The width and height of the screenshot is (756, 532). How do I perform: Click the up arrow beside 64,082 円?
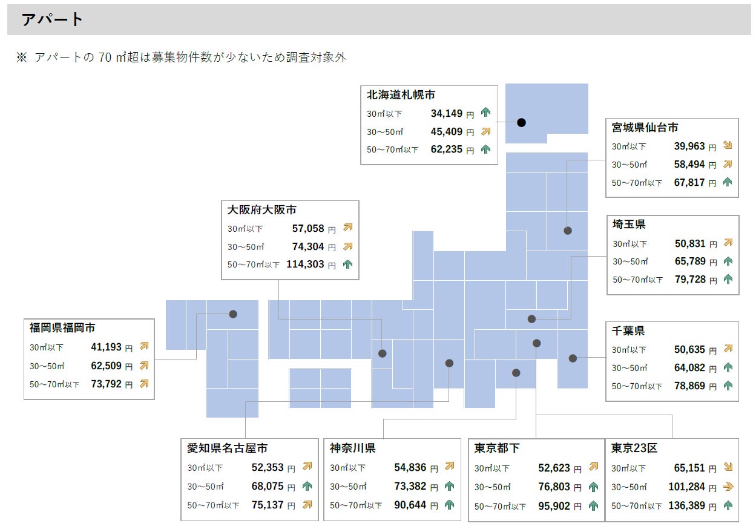(x=728, y=367)
